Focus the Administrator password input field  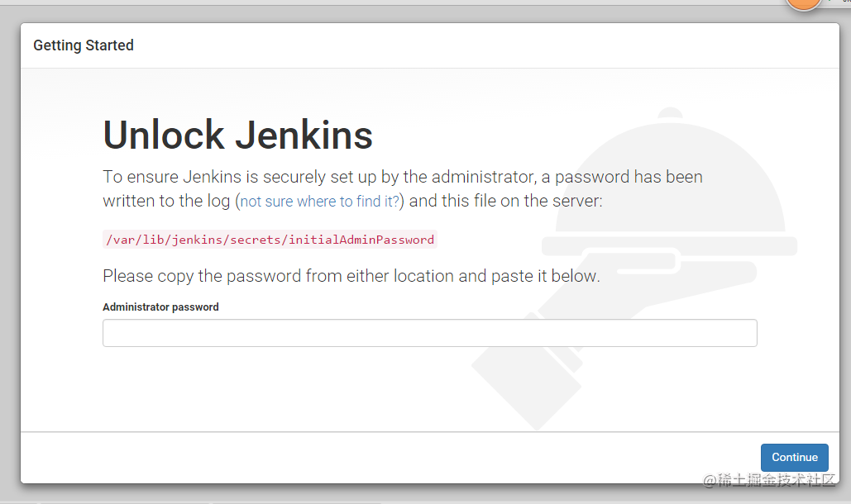click(429, 332)
